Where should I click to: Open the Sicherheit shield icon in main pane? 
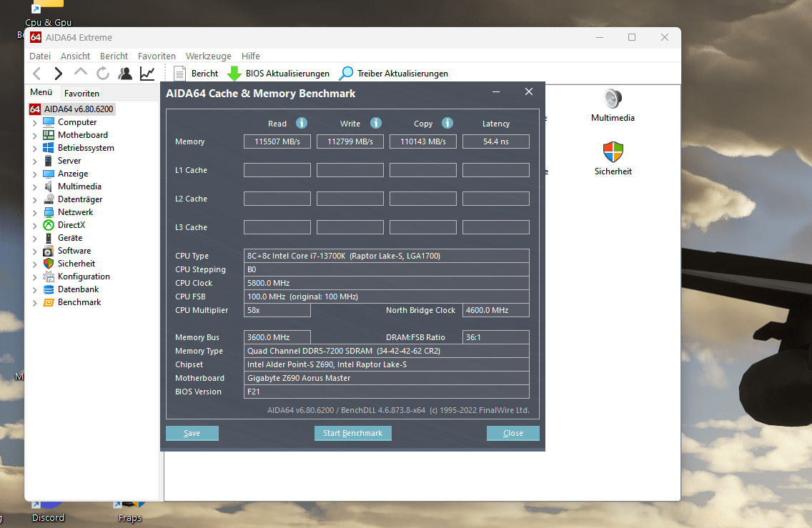click(613, 152)
